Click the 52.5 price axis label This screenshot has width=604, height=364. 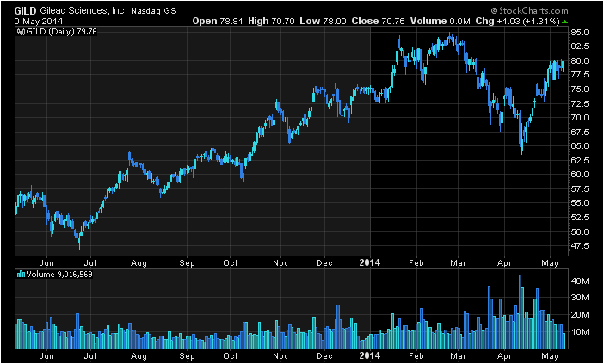(580, 217)
